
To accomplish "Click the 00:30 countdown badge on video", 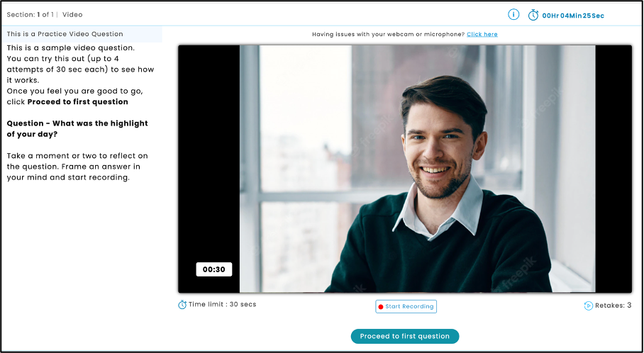I will [x=214, y=269].
